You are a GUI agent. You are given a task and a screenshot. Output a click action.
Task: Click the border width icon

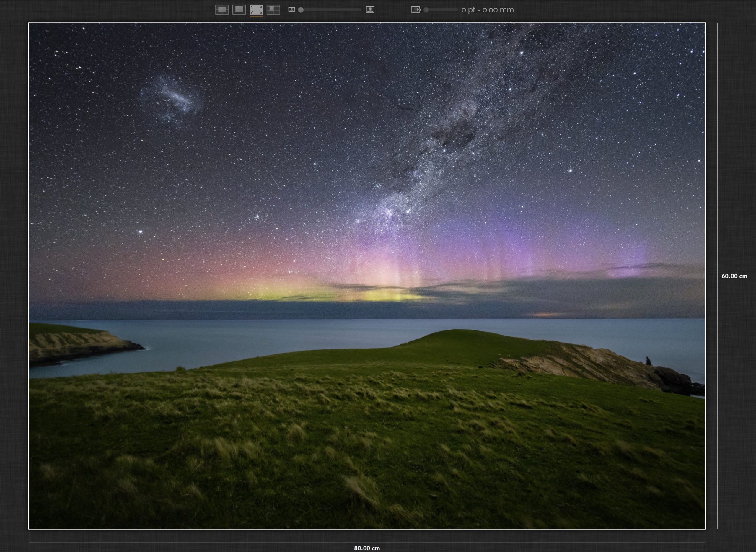(416, 10)
